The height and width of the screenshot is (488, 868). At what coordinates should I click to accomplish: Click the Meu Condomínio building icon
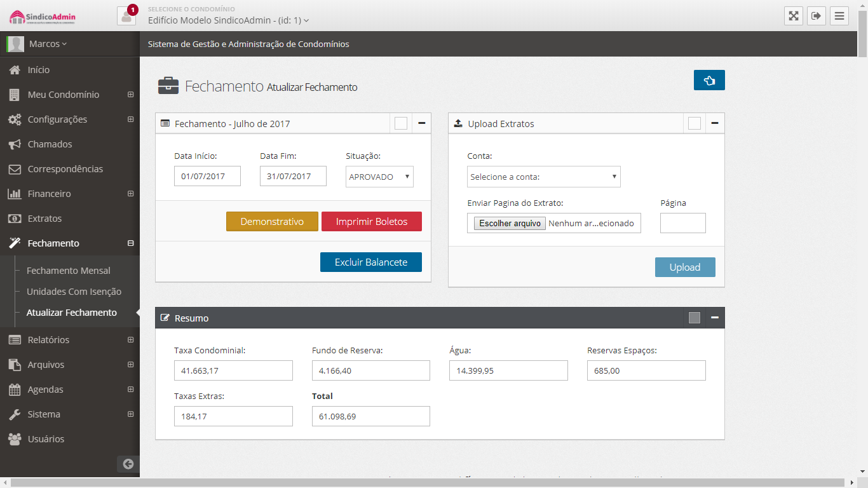click(x=15, y=95)
